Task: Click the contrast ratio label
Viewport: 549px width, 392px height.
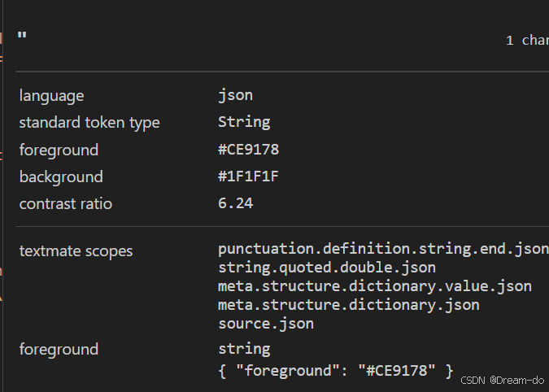Action: (66, 203)
